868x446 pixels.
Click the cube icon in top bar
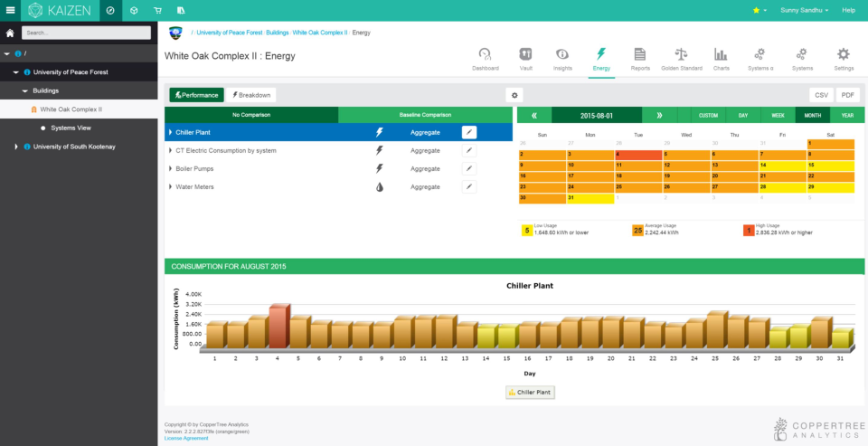point(134,11)
